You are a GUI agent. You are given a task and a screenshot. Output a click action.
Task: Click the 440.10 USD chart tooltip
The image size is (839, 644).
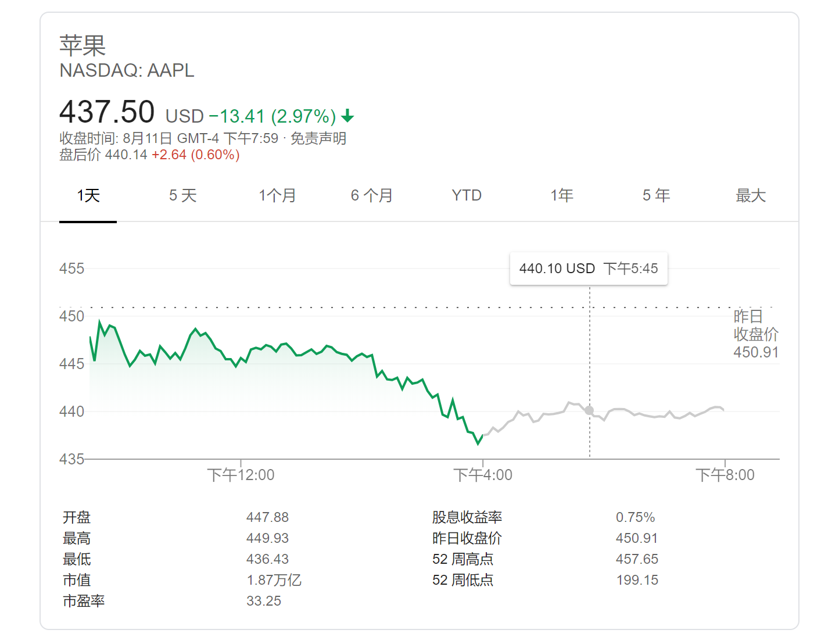pos(589,269)
